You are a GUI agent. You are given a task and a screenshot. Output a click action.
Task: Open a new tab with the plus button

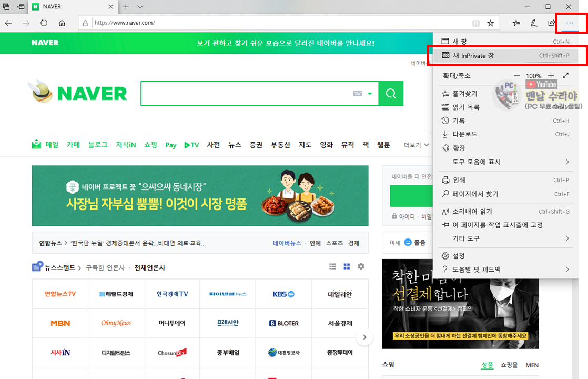click(126, 7)
